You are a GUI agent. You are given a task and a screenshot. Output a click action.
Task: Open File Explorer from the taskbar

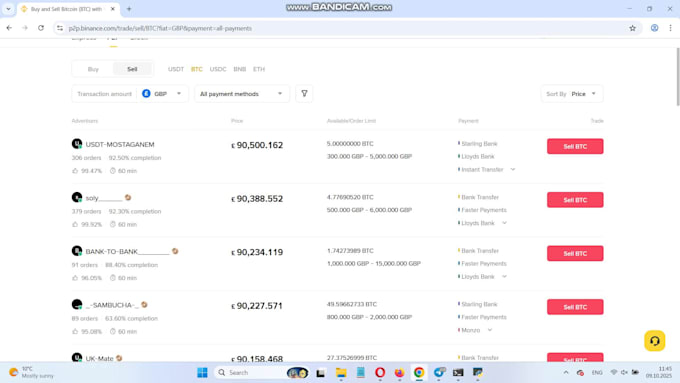click(341, 373)
